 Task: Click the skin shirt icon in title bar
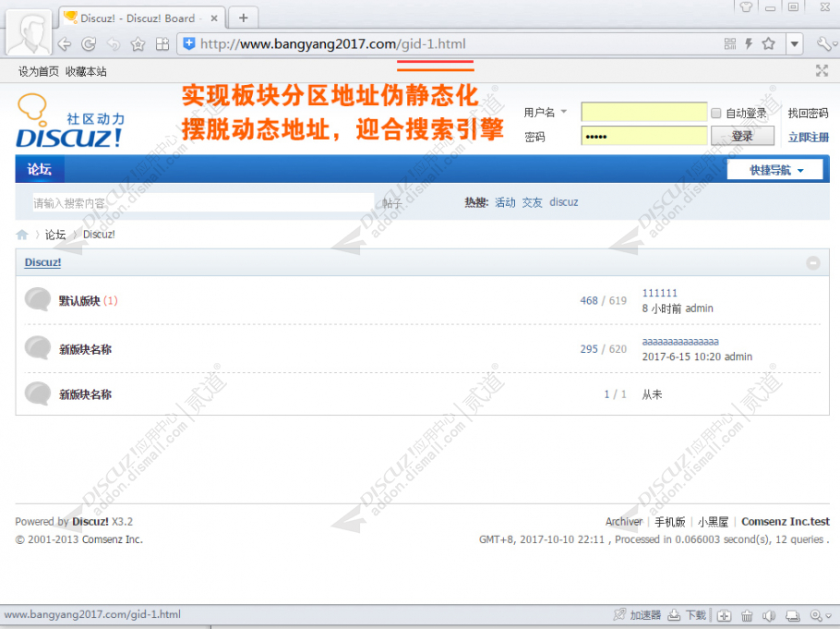746,7
